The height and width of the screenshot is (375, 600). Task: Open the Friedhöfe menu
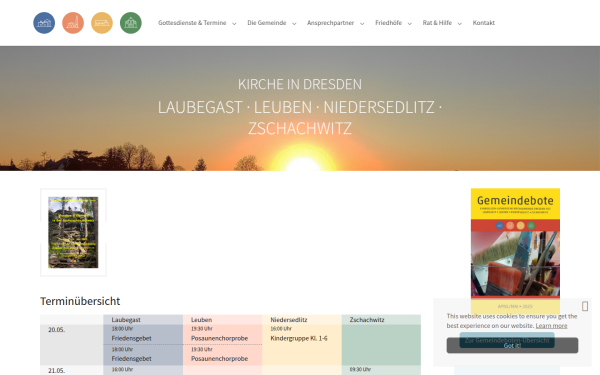[x=388, y=23]
